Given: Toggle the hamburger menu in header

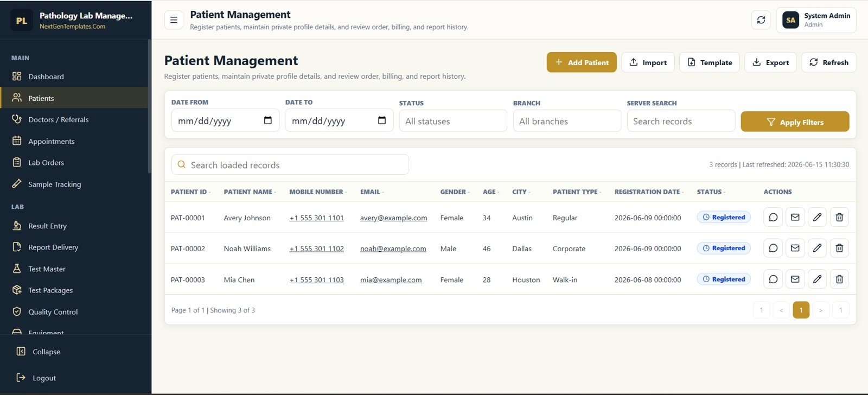Looking at the screenshot, I should coord(174,20).
